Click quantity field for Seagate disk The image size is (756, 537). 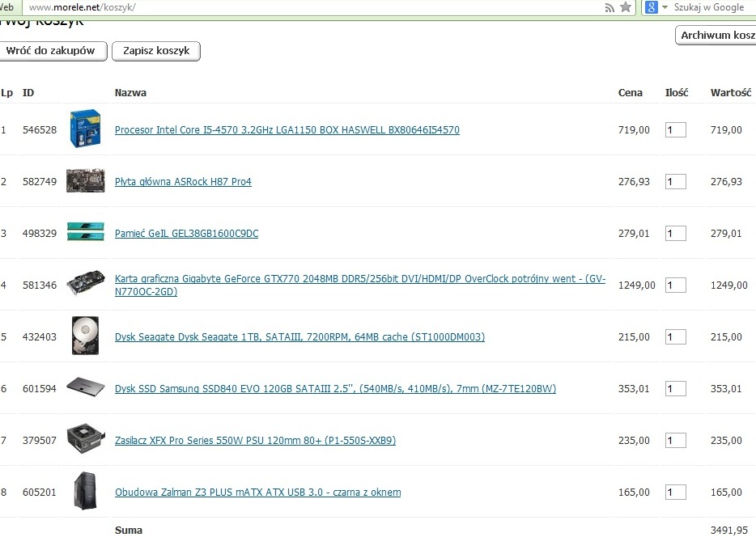676,336
